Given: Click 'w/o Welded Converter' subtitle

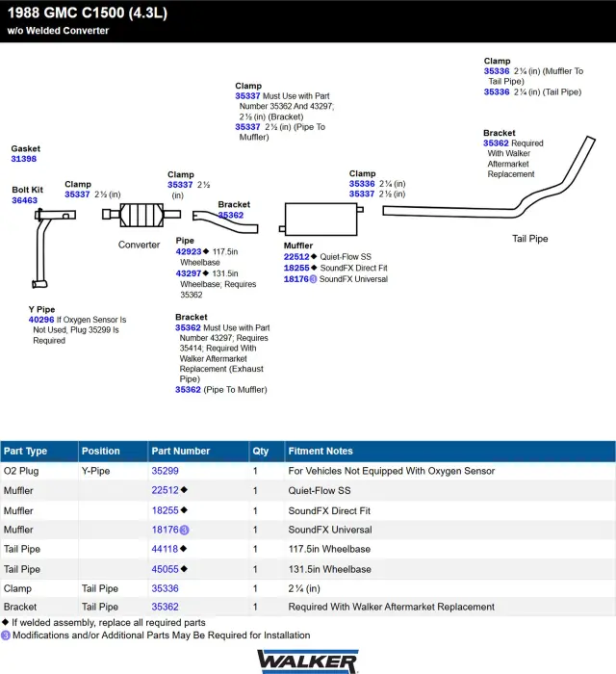Looking at the screenshot, I should [58, 31].
